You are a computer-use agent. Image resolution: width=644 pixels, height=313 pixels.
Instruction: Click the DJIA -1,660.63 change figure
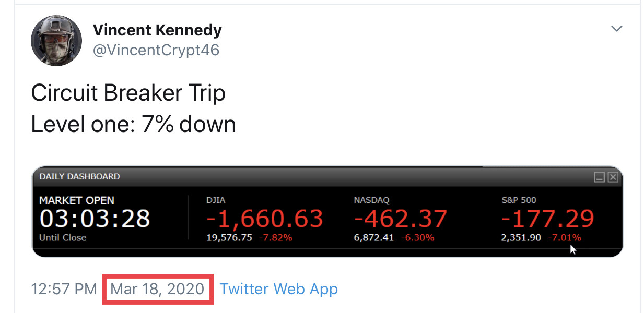[x=264, y=219]
